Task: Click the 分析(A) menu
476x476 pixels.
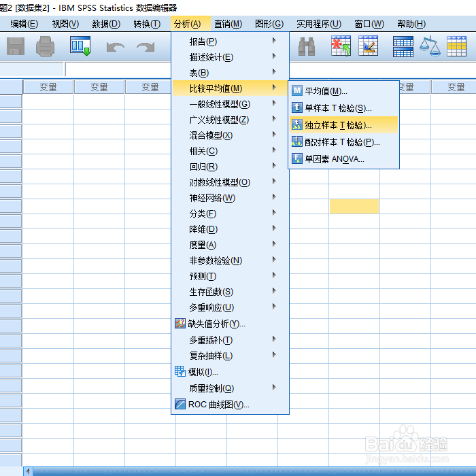Action: click(190, 24)
